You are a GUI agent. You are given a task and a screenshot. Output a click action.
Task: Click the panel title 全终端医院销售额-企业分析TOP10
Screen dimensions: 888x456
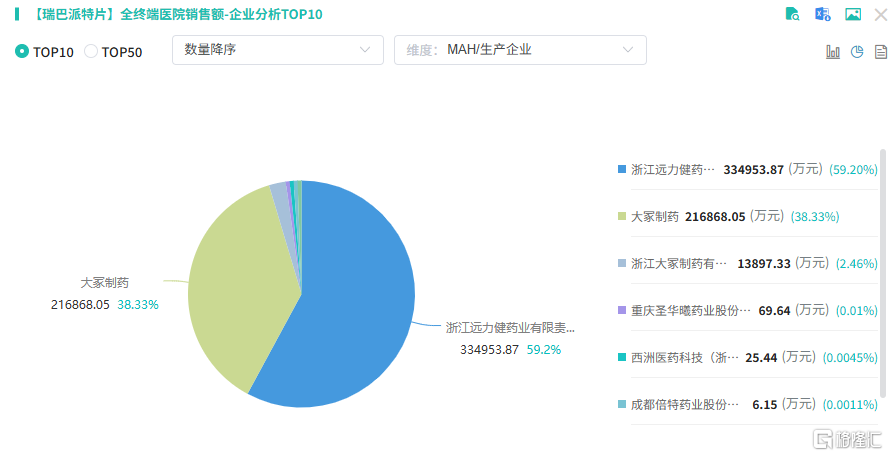(221, 14)
